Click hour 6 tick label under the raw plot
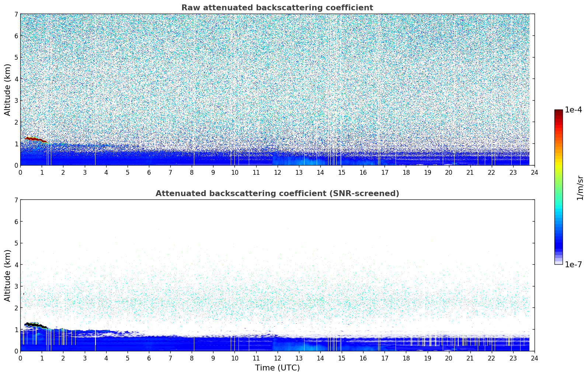Image resolution: width=588 pixels, height=376 pixels. tap(149, 172)
